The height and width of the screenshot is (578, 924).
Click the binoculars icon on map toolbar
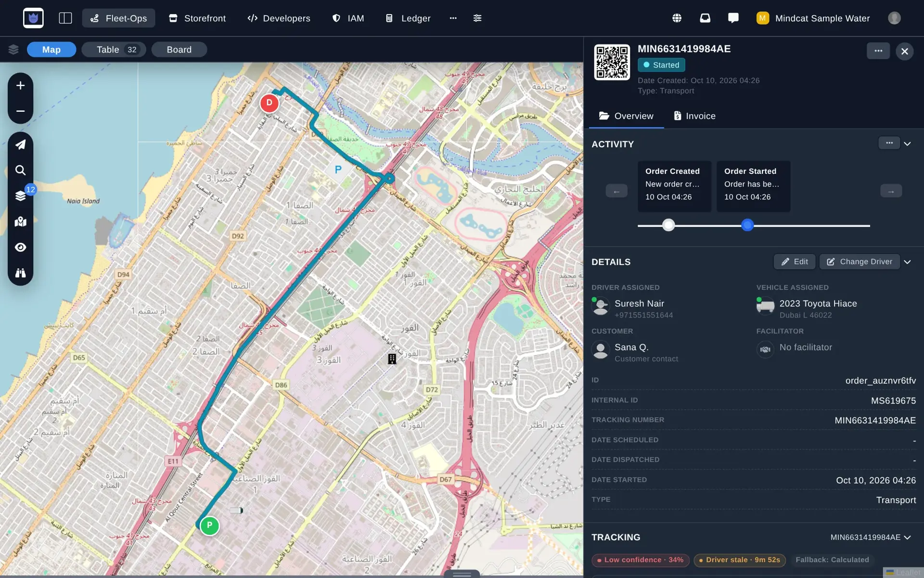(x=20, y=273)
